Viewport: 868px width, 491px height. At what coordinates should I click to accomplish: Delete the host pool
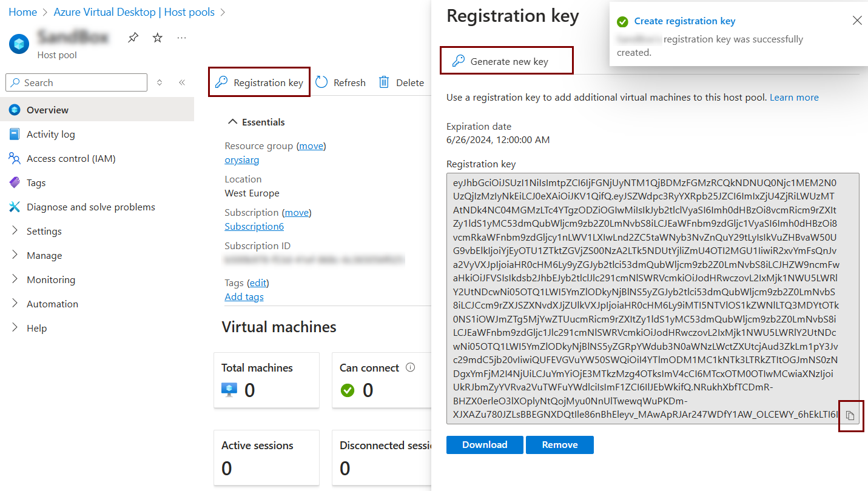pos(401,82)
